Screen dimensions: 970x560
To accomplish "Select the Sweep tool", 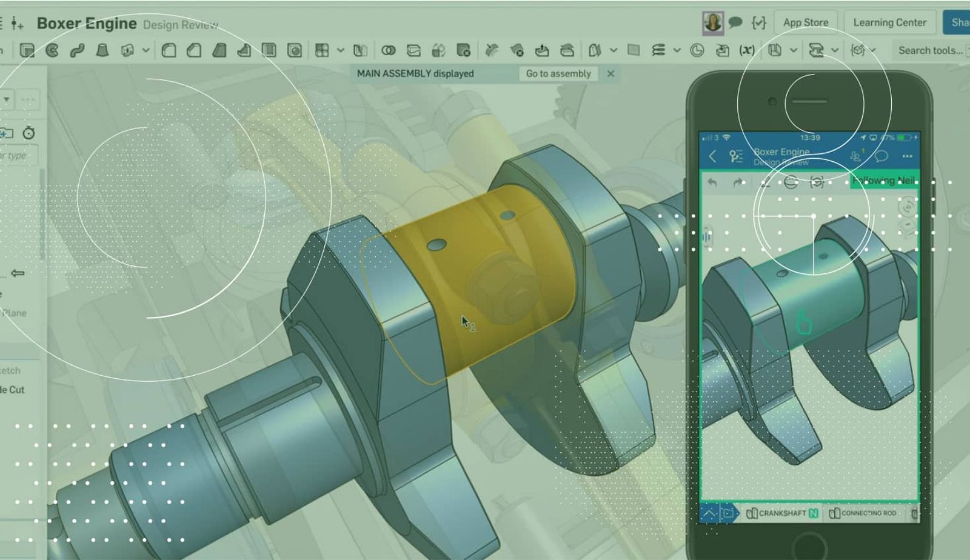I will pos(77,50).
